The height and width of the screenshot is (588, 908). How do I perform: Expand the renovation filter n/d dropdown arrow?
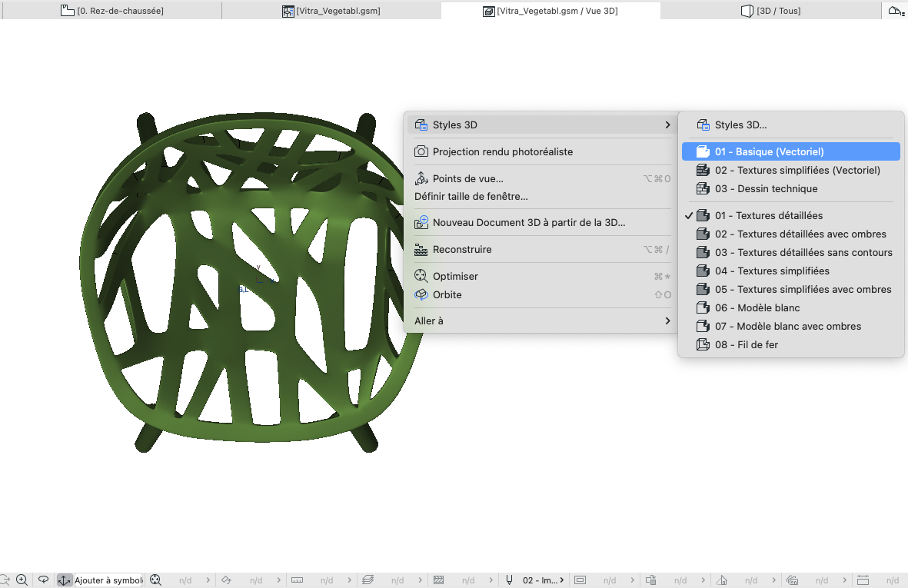point(774,580)
